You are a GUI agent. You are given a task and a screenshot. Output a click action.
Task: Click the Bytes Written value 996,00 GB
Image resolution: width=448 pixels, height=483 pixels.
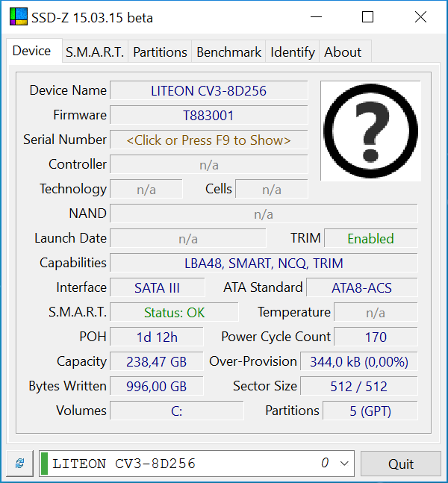(x=157, y=386)
